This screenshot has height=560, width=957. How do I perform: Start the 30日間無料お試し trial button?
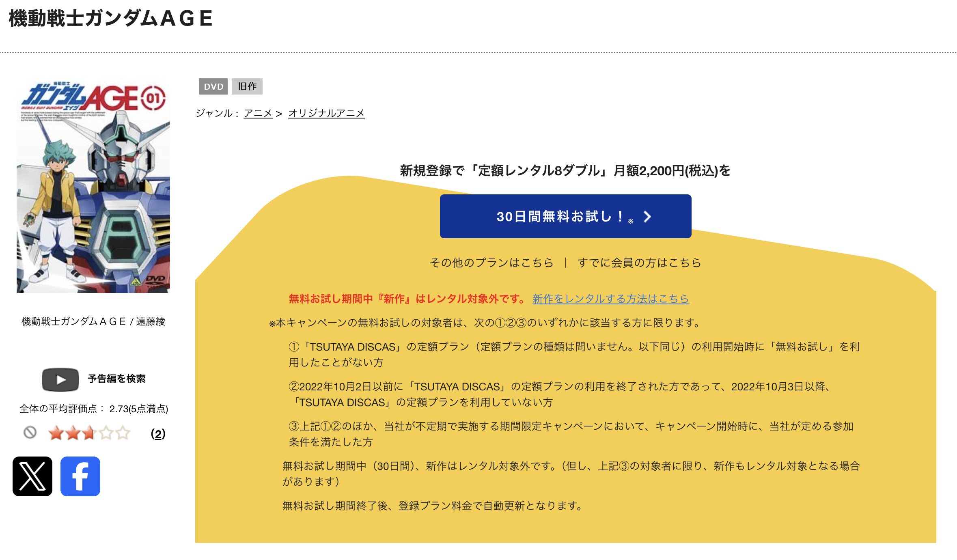(x=565, y=216)
